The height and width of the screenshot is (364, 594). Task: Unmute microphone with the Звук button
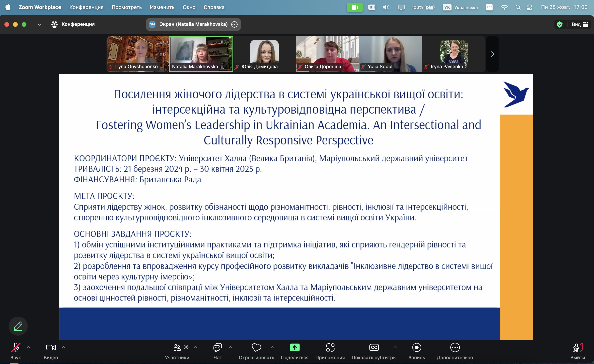click(16, 351)
